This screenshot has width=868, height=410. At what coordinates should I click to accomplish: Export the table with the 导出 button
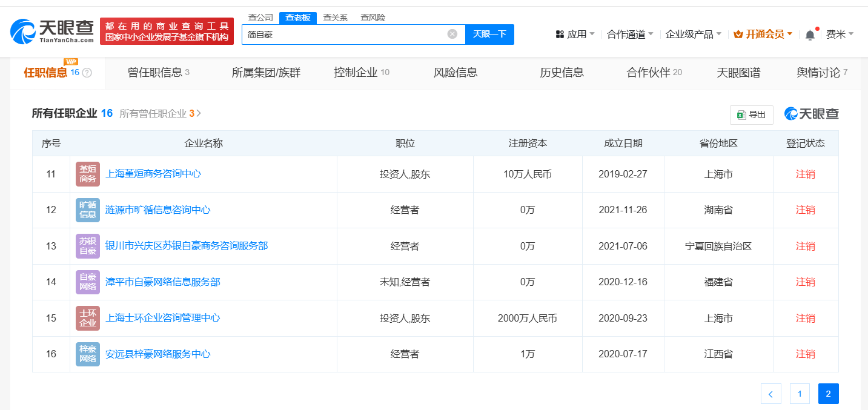[751, 114]
